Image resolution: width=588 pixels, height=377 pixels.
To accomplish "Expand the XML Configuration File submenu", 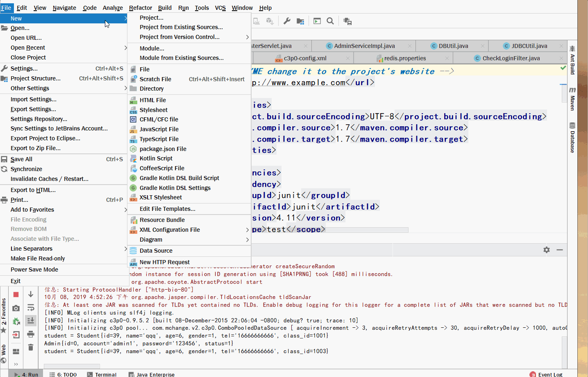I will pos(247,230).
